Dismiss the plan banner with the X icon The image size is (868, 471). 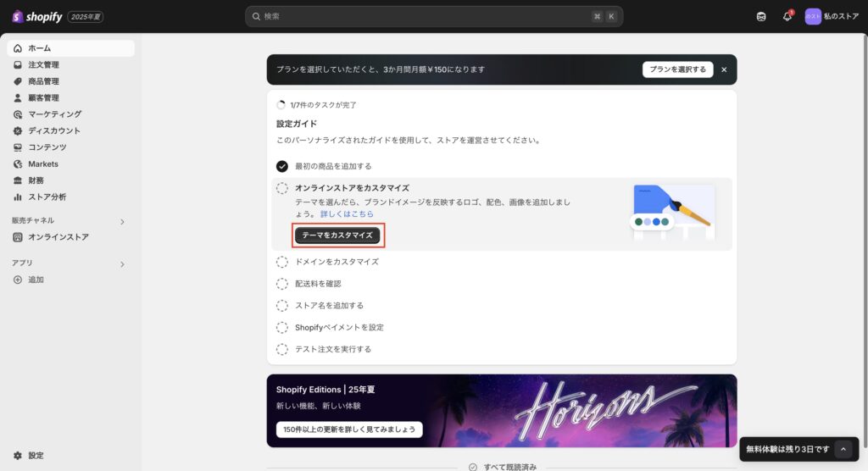[724, 69]
